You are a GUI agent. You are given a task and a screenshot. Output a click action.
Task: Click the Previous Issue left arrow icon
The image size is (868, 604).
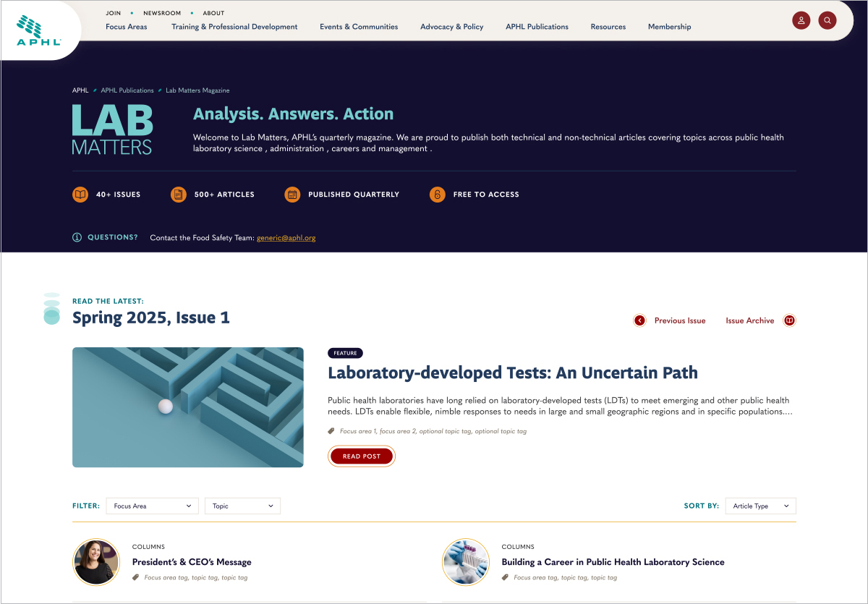639,320
